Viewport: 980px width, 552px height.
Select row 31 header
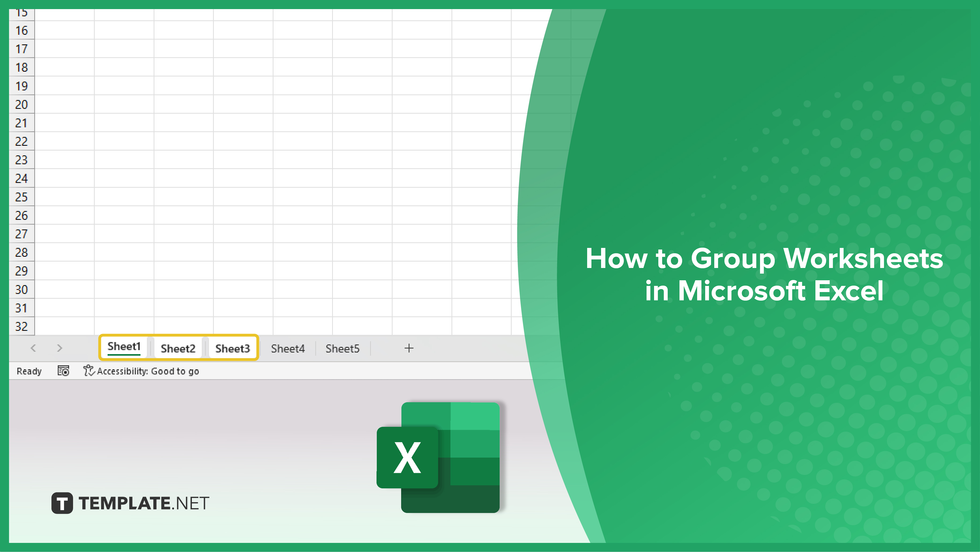(22, 308)
